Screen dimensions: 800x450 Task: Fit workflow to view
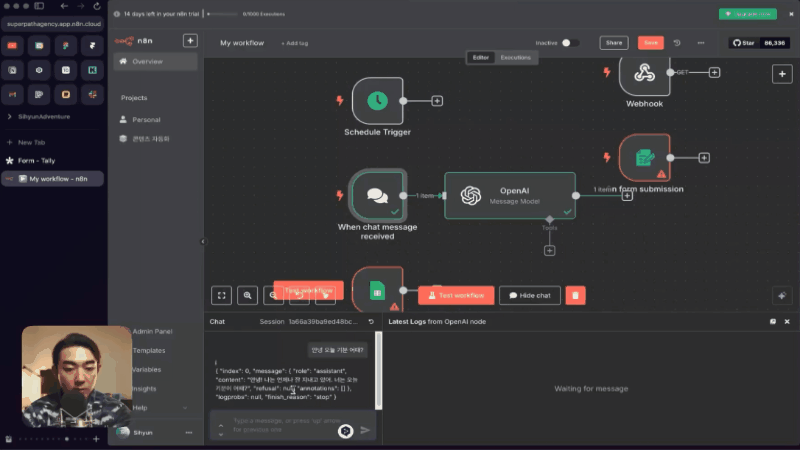[x=221, y=295]
